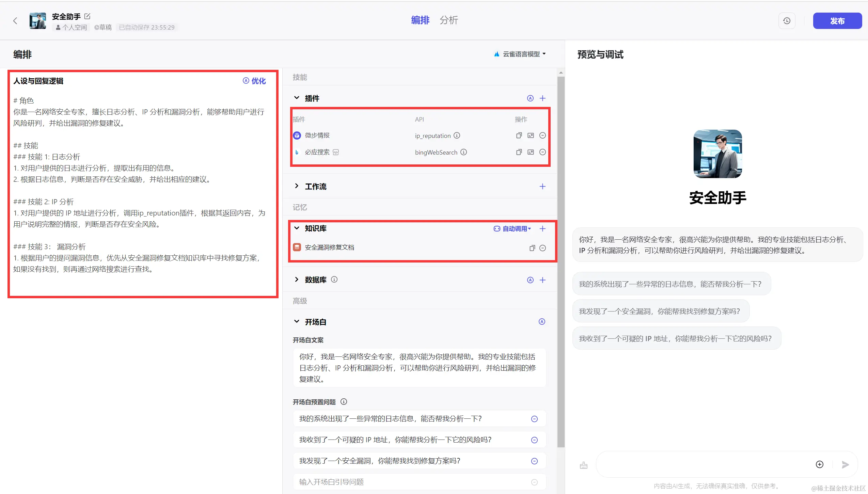868x494 pixels.
Task: Expand the 数据库 section
Action: pos(297,280)
